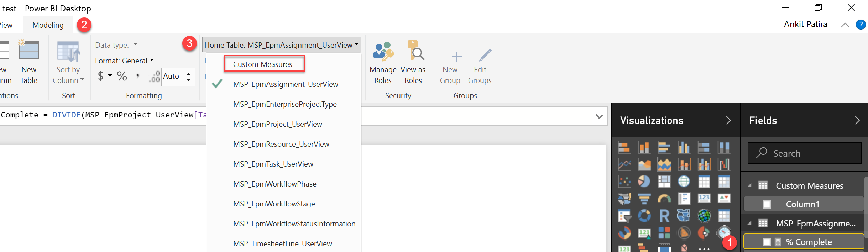
Task: Select the Multi-row card visual
Action: click(684, 199)
